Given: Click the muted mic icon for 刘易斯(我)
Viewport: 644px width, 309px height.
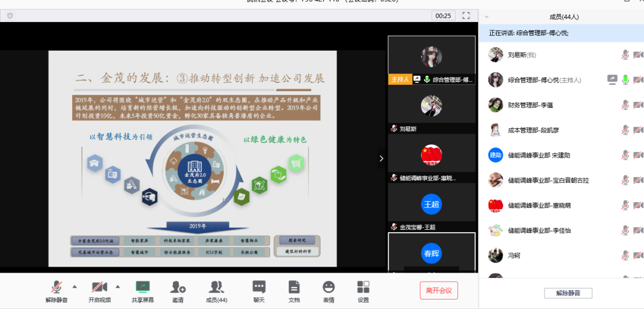Looking at the screenshot, I should click(x=625, y=55).
